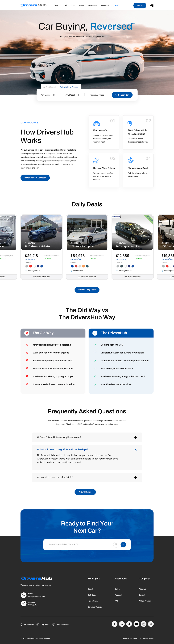Click the location pin beside Maitland, FL
Viewport: 174px width, 644px height.
pos(72,270)
